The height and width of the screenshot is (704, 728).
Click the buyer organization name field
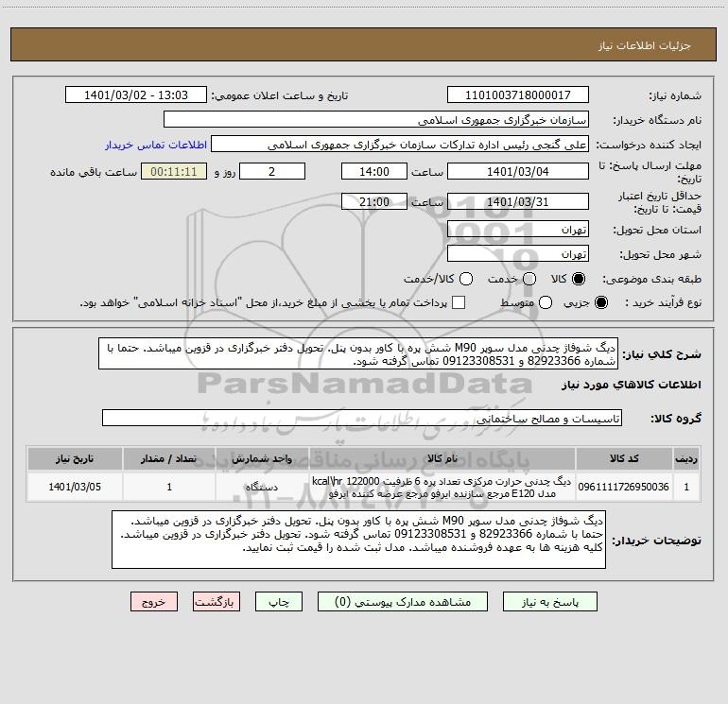[376, 120]
